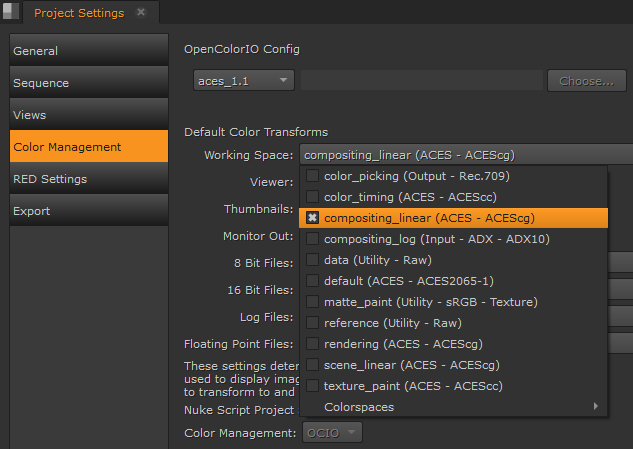Screen dimensions: 633x449
Task: Close the Project Settings tab
Action: pos(141,13)
